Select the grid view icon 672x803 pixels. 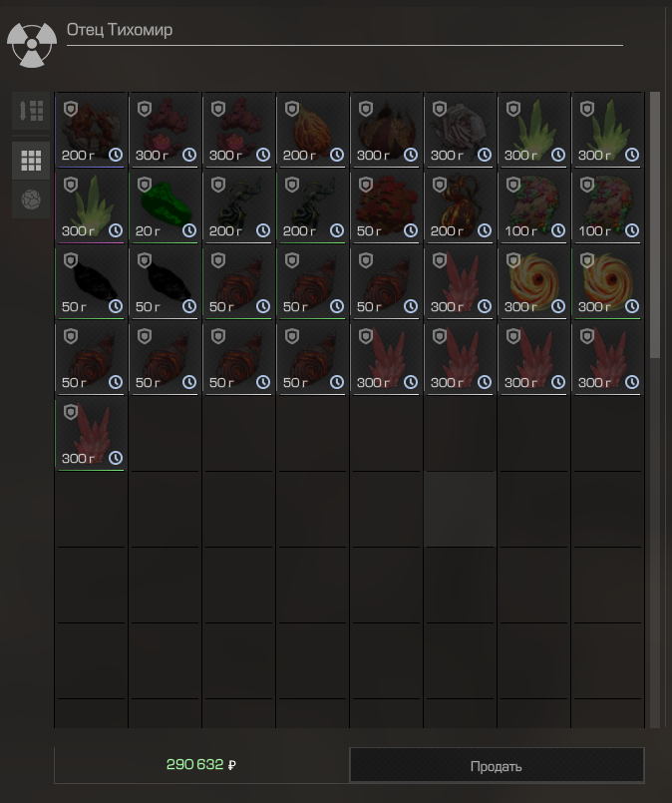point(31,161)
